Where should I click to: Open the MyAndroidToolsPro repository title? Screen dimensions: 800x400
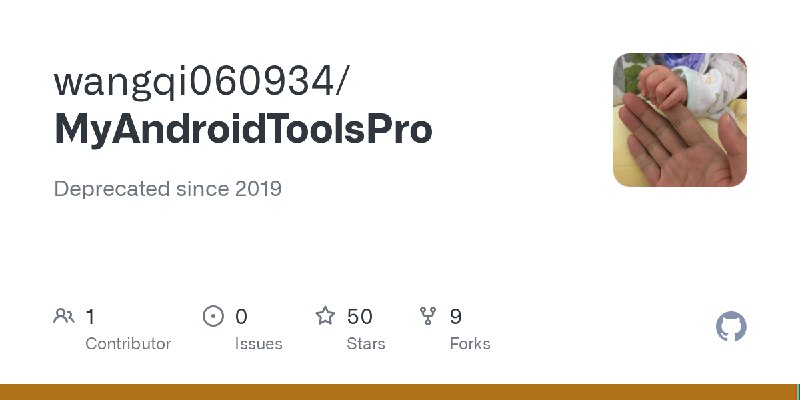click(243, 129)
